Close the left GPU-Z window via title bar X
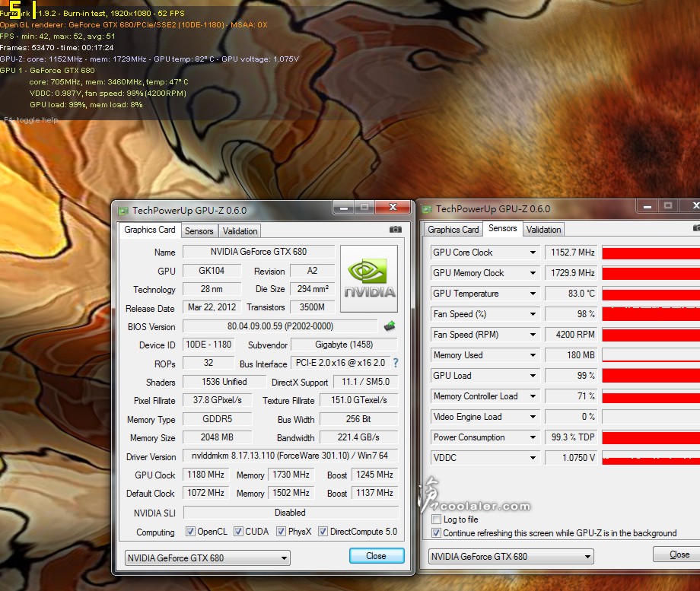This screenshot has width=700, height=591. (393, 207)
